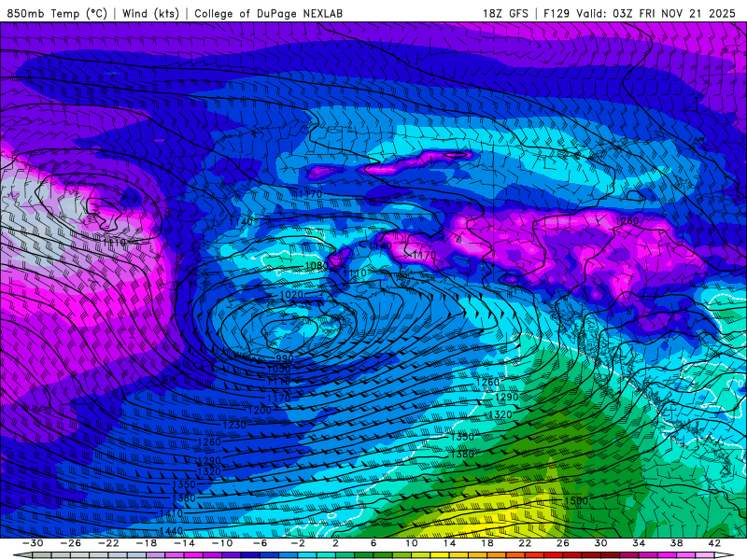Screen dimensions: 747x560
Task: Click the '-10' color scale label
Action: tap(222, 543)
